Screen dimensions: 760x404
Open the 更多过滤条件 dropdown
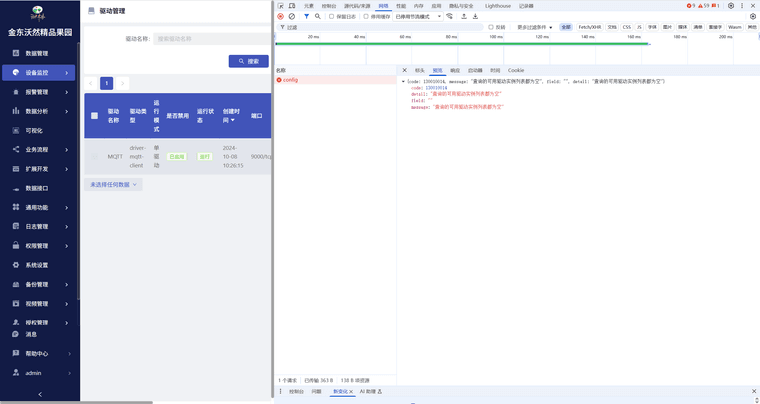point(535,28)
